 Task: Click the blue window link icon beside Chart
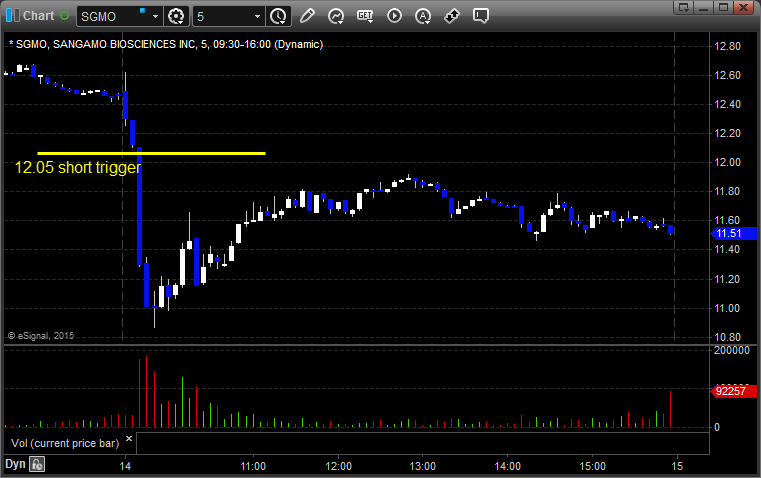13,16
